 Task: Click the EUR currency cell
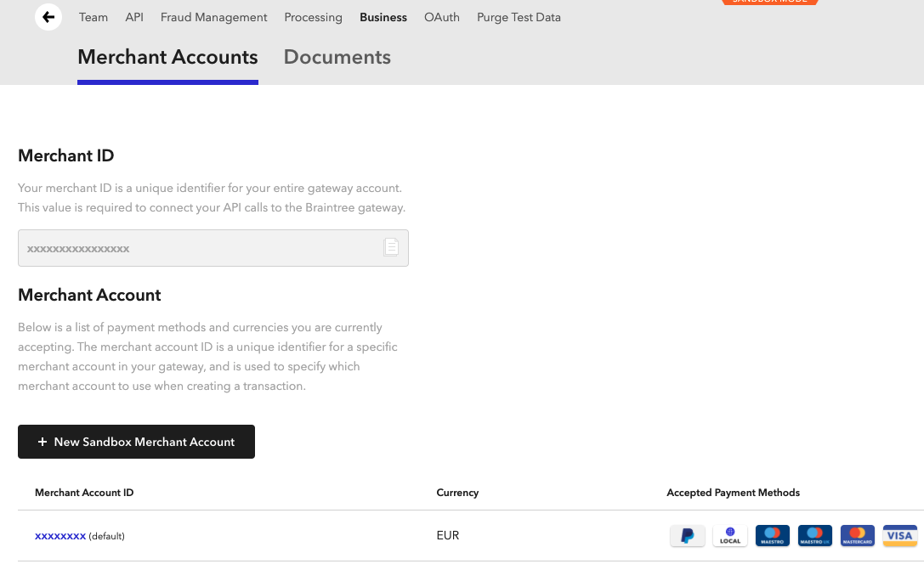click(x=448, y=535)
